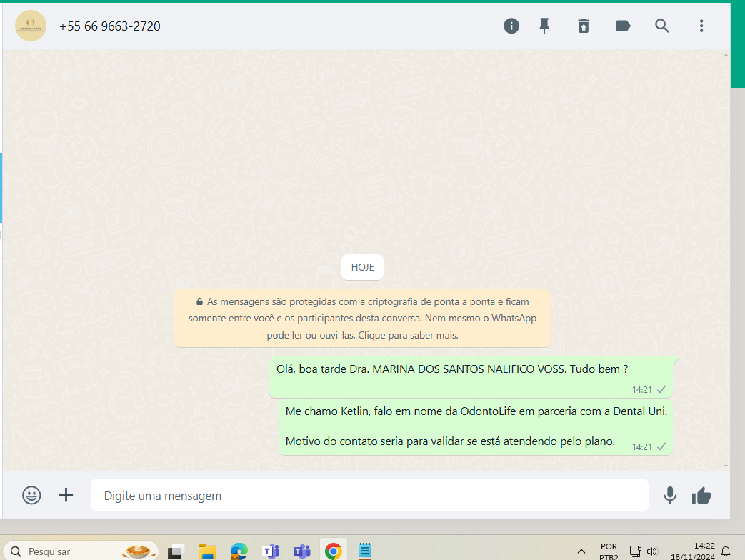Pin this conversation with the pushpin icon
The height and width of the screenshot is (560, 745).
(544, 26)
